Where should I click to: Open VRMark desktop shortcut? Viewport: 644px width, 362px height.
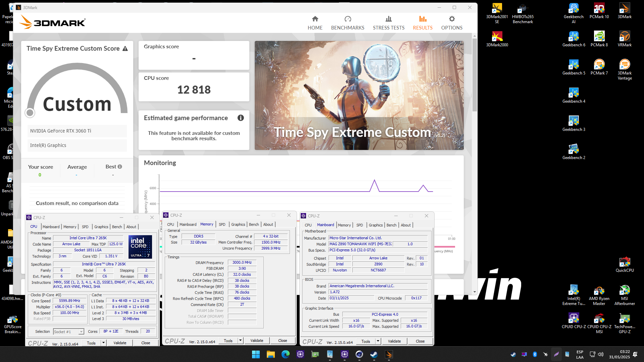point(625,39)
